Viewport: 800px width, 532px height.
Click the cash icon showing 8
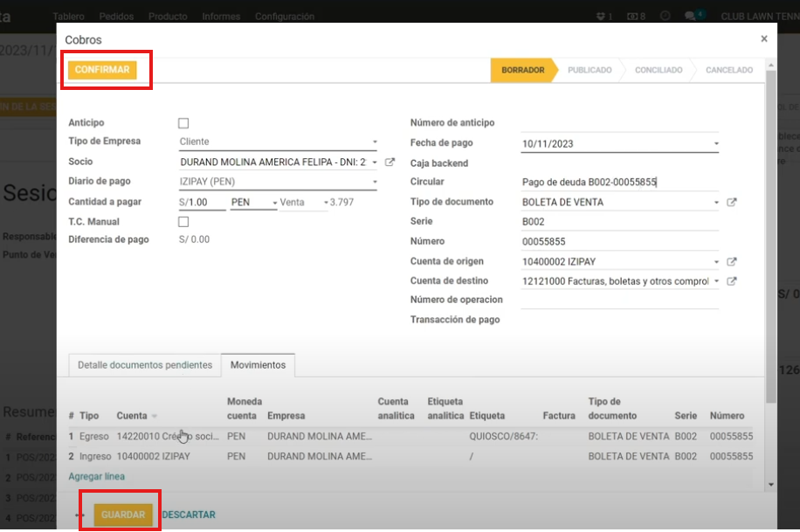point(637,17)
